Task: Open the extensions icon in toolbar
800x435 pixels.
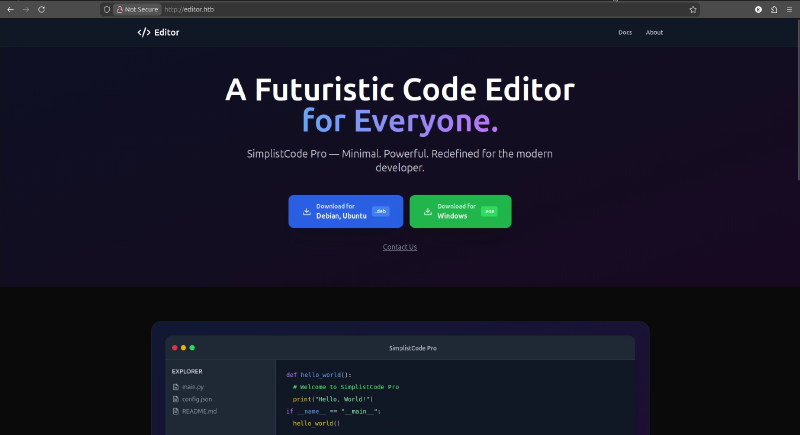Action: tap(773, 9)
